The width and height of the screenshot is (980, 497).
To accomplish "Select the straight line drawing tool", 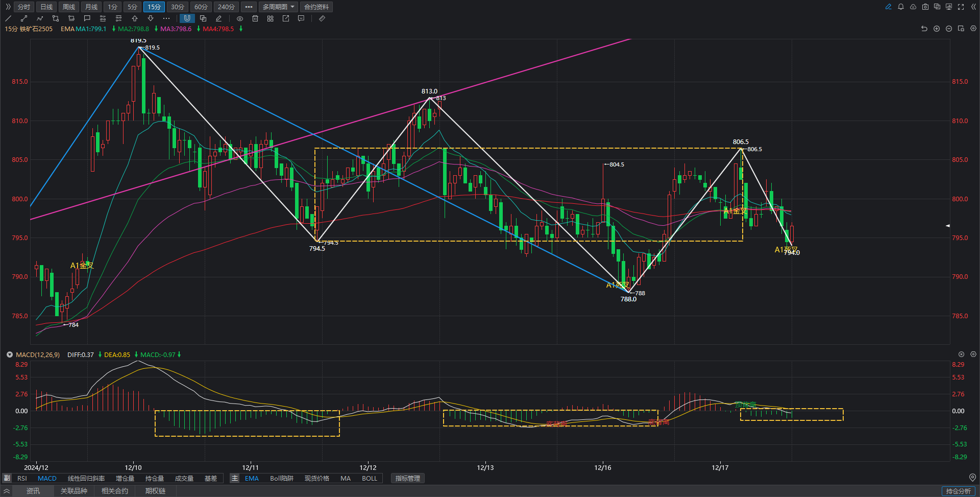I will click(8, 18).
